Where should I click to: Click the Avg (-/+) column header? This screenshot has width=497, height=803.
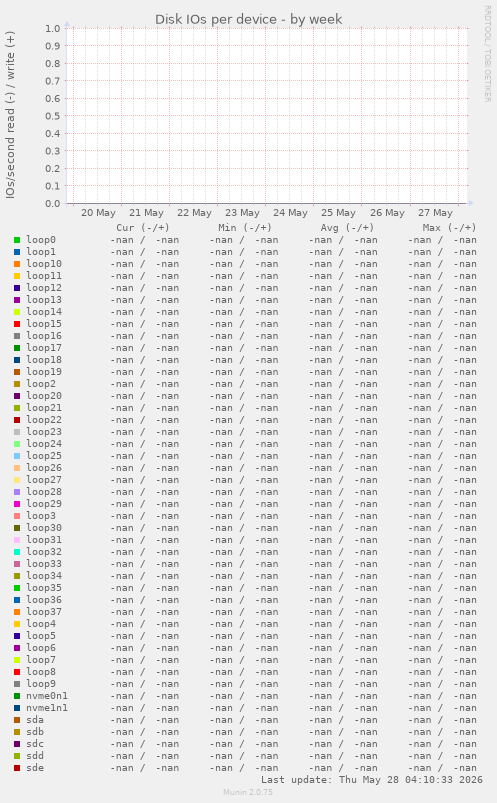pos(347,228)
